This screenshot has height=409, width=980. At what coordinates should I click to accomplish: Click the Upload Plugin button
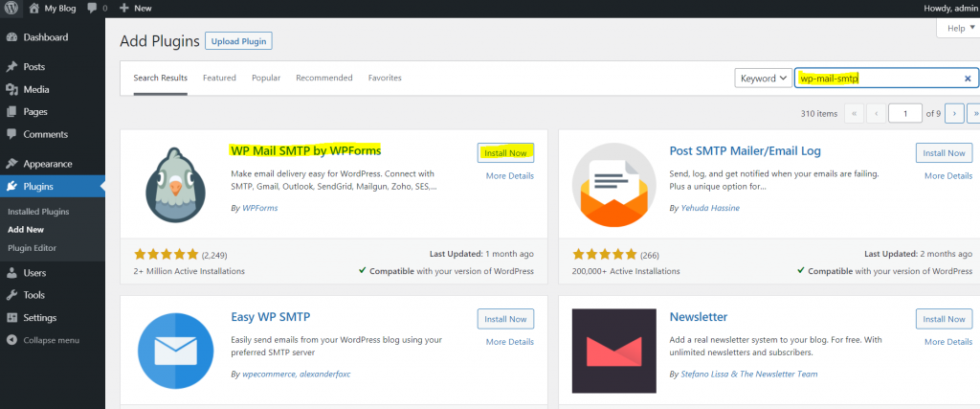(238, 41)
